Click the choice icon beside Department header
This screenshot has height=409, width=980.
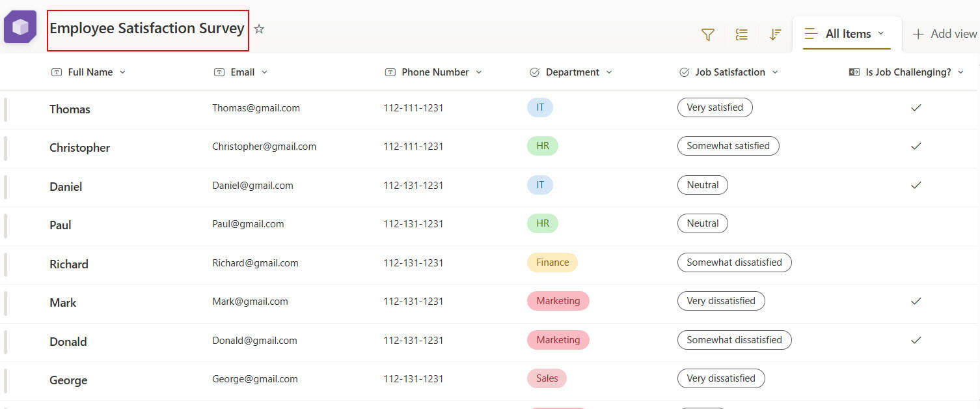coord(535,72)
